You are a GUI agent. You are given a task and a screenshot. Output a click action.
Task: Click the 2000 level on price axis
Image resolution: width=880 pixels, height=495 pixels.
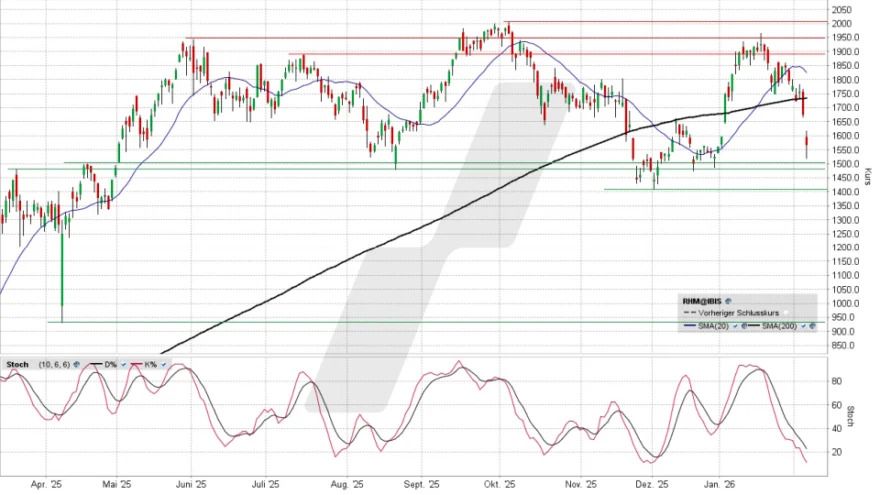click(x=841, y=23)
